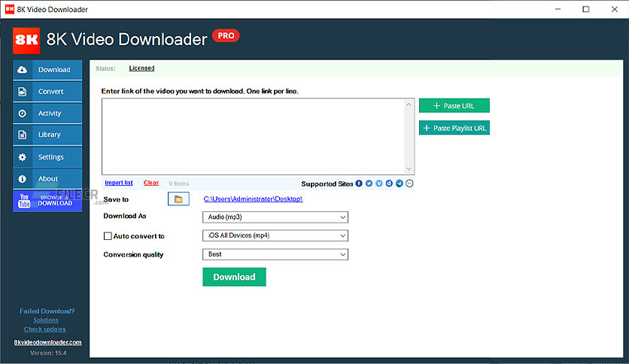Screen dimensions: 629x364
Task: Click the fifth supported site icon with checkmark
Action: click(399, 184)
